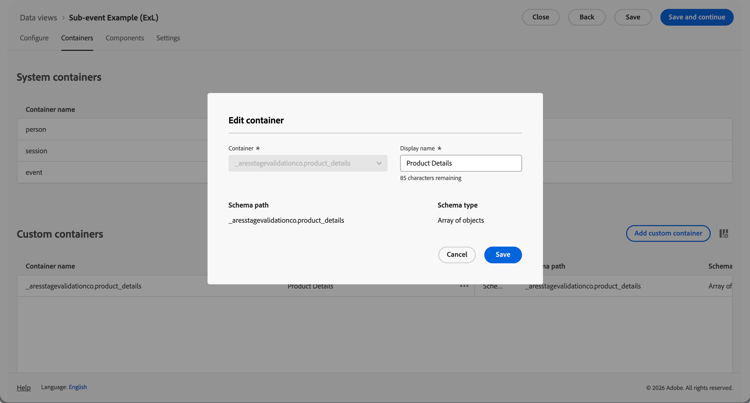Click the Container name header under System containers

pyautogui.click(x=50, y=109)
